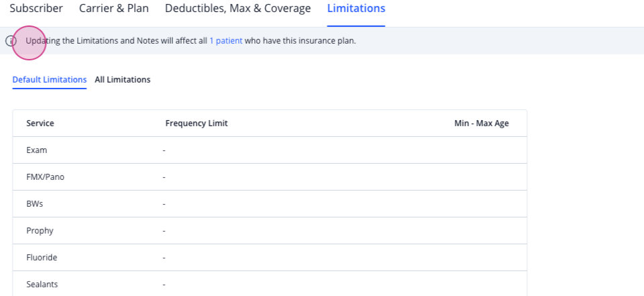Show the Default Limitations sub-tab
This screenshot has height=296, width=644.
[x=49, y=80]
